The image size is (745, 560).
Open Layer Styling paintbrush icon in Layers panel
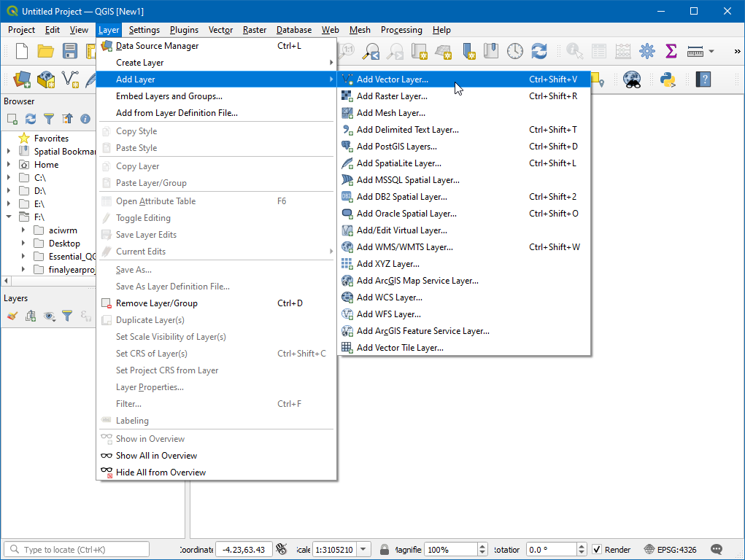(x=12, y=316)
